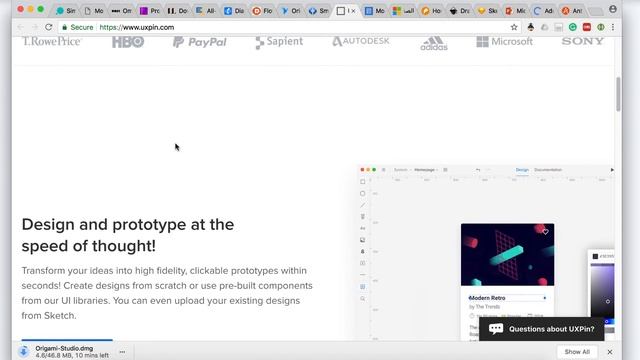
Task: Switch to the blue-icon "Mo" tab
Action: 374,11
